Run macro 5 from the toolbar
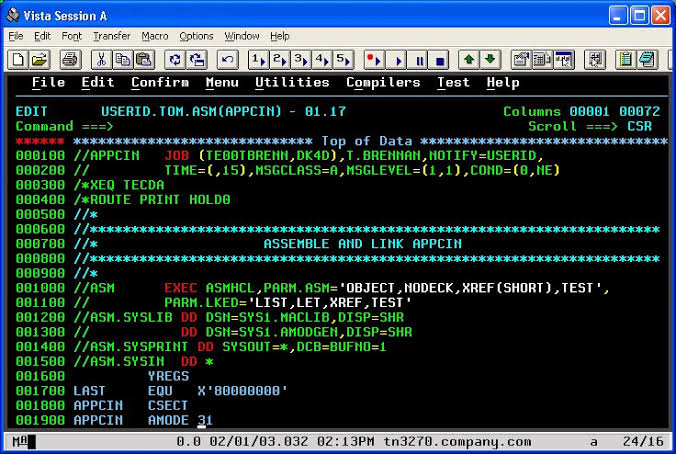Image resolution: width=676 pixels, height=454 pixels. pyautogui.click(x=344, y=59)
